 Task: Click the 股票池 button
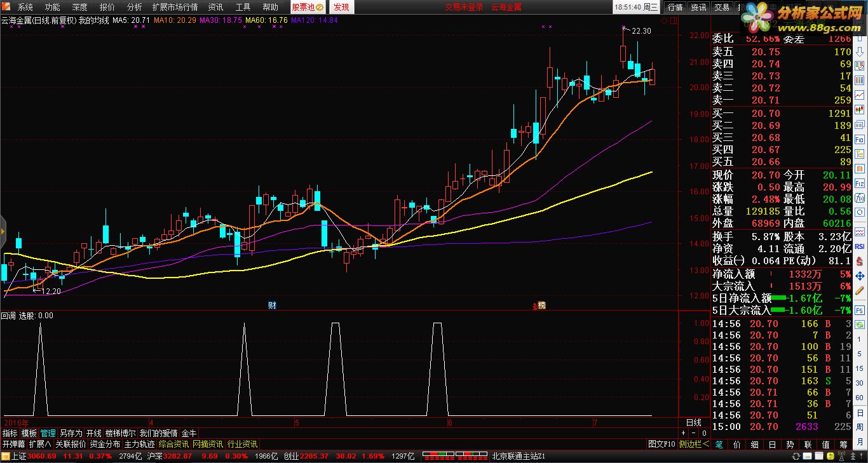(308, 7)
